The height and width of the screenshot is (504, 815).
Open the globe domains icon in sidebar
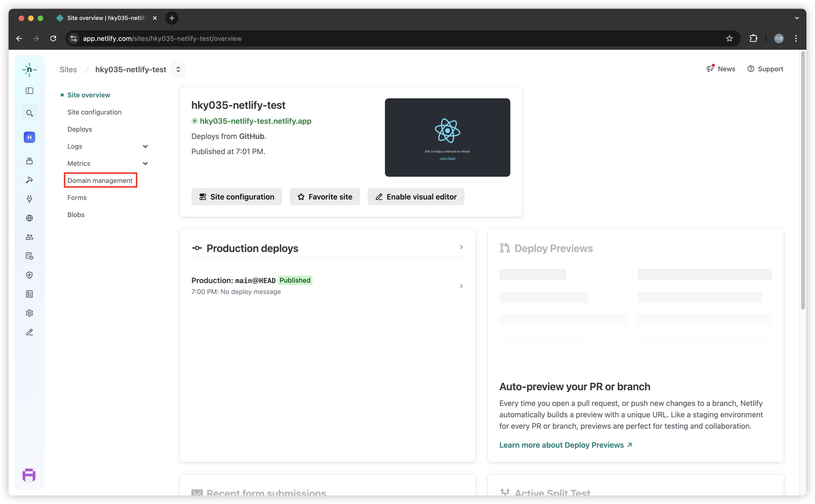pyautogui.click(x=29, y=218)
